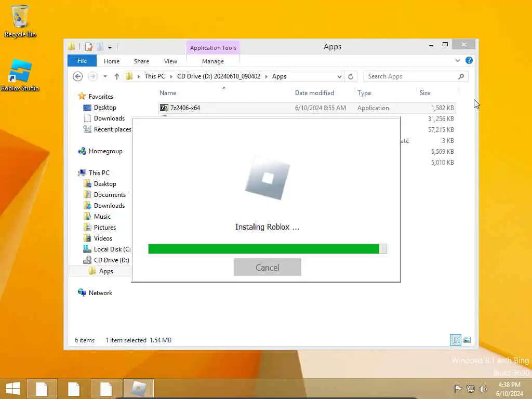Open the Manage ribbon tab

point(213,61)
